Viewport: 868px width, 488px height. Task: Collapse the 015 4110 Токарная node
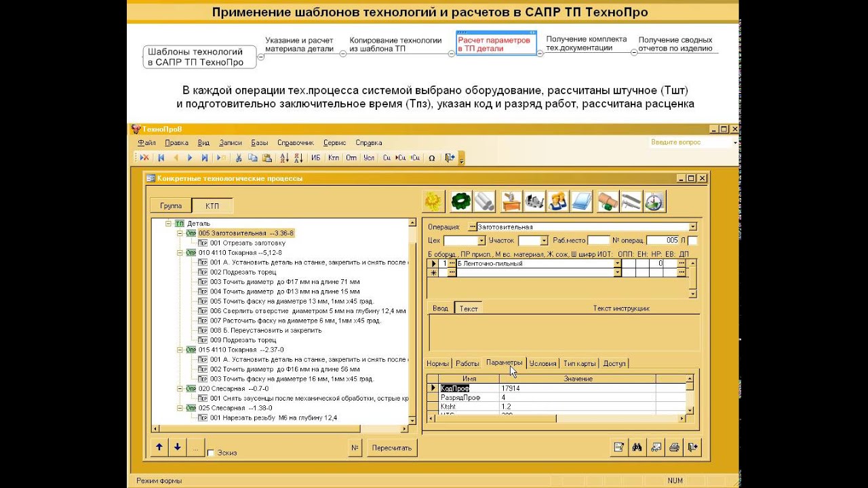180,350
